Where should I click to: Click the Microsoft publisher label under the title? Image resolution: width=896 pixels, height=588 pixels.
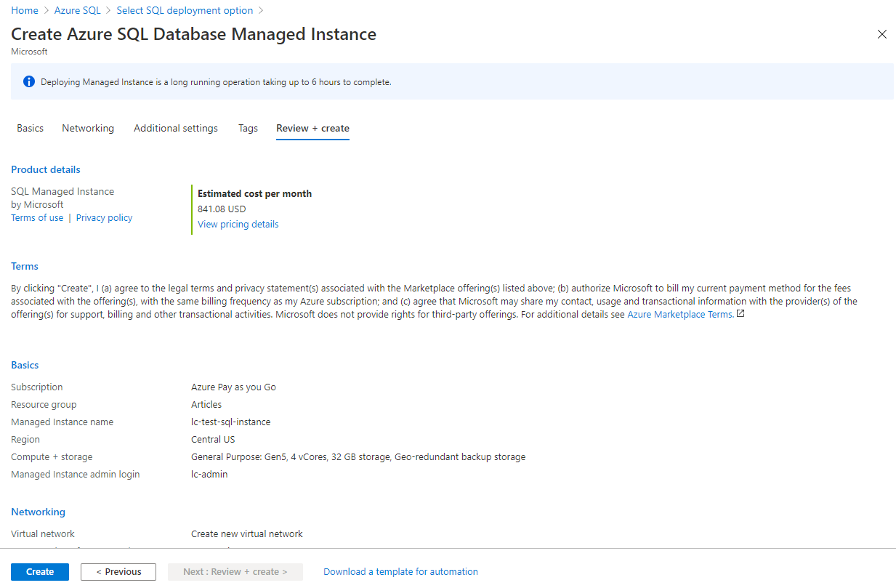[x=29, y=51]
